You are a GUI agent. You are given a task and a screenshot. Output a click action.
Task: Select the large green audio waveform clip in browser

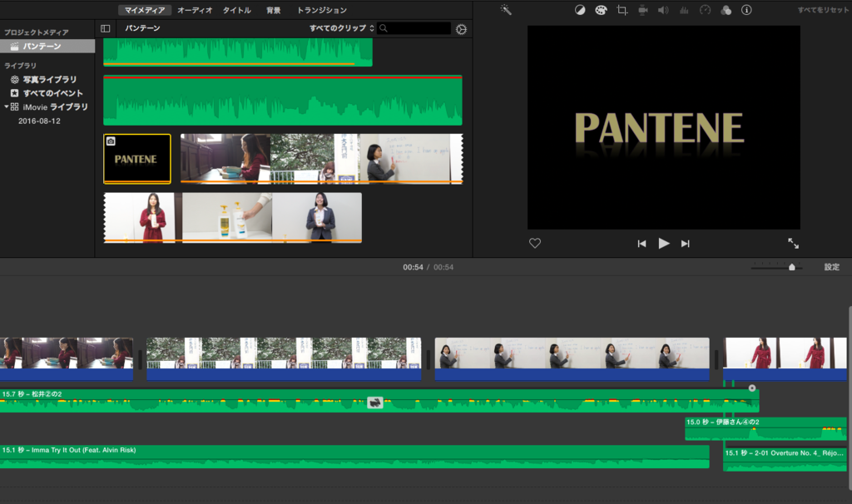[x=283, y=101]
